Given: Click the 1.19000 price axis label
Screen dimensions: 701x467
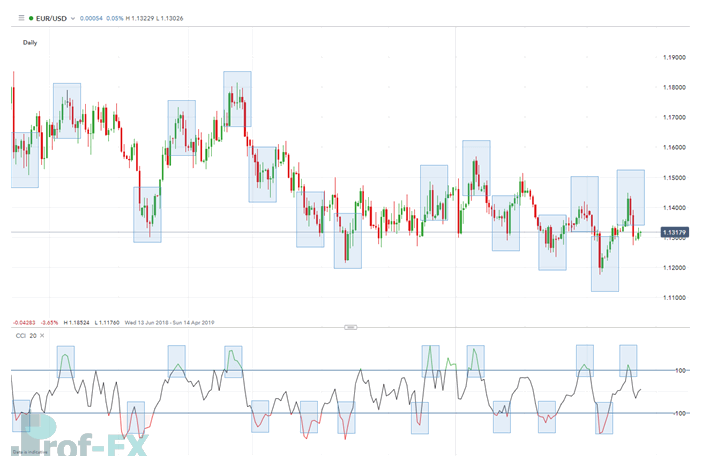Looking at the screenshot, I should 675,57.
